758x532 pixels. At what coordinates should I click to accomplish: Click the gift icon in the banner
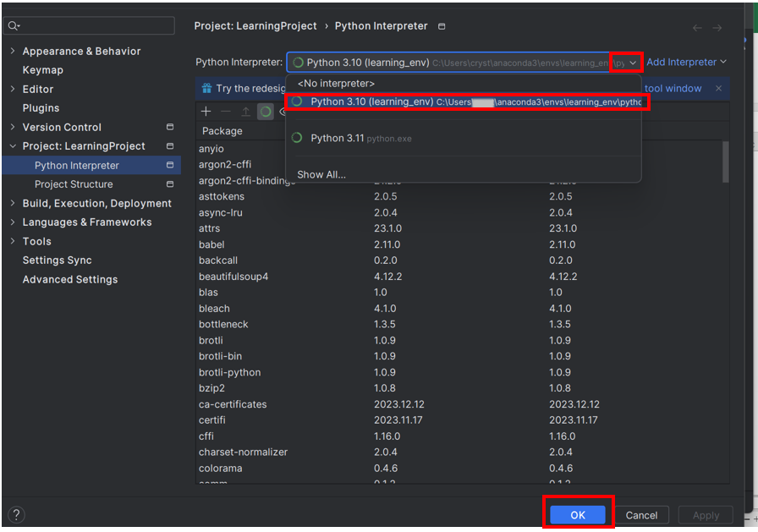click(x=207, y=89)
